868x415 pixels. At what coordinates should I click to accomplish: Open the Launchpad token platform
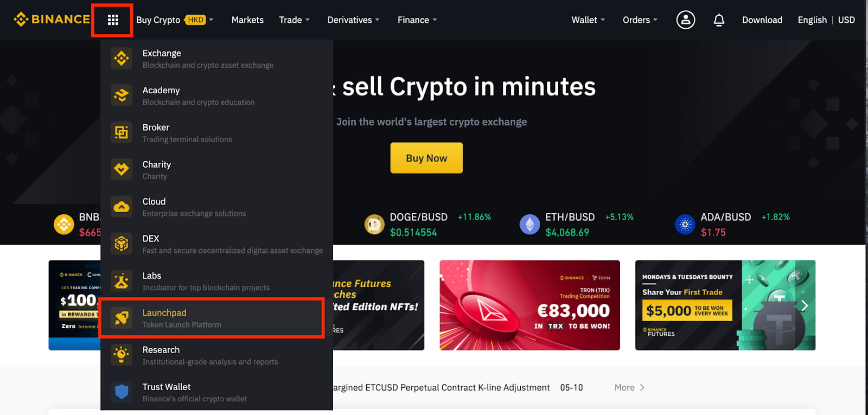[122, 318]
